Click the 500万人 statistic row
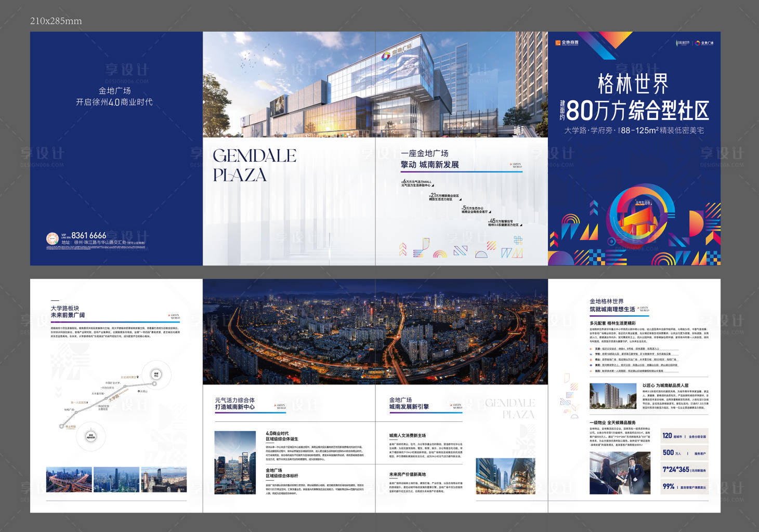 coord(684,453)
